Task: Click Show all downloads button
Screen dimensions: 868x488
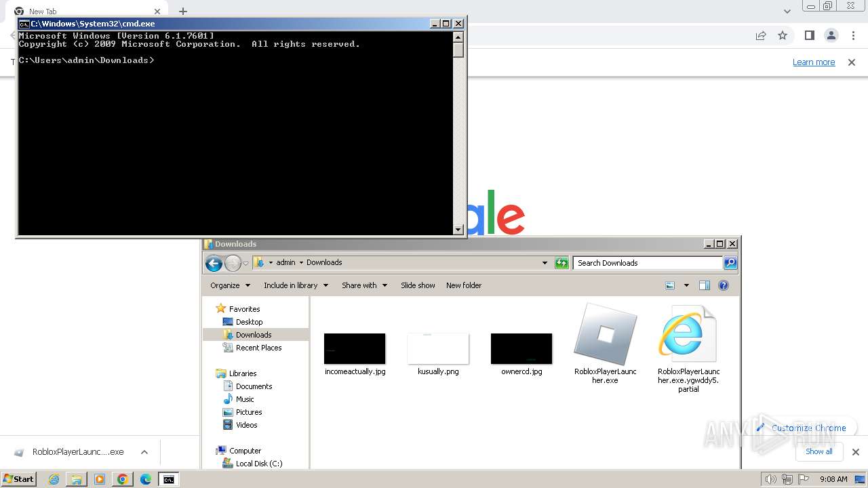Action: point(818,451)
